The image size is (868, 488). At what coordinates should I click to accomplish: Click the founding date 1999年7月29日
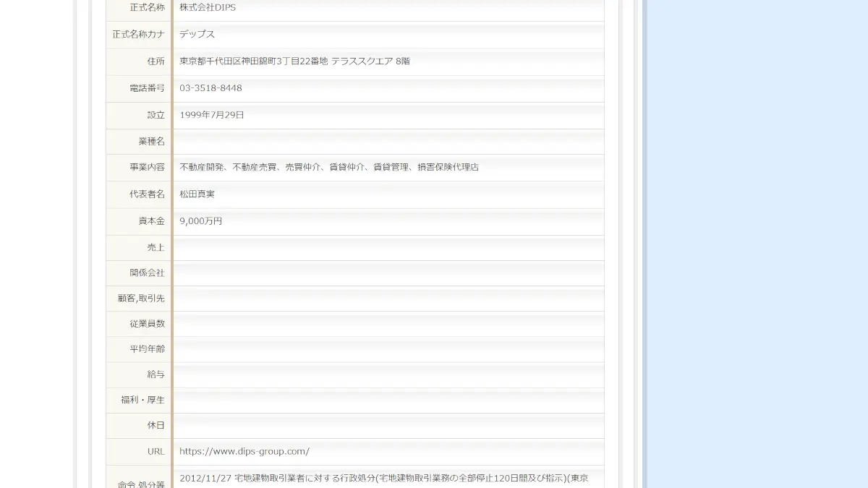coord(212,115)
